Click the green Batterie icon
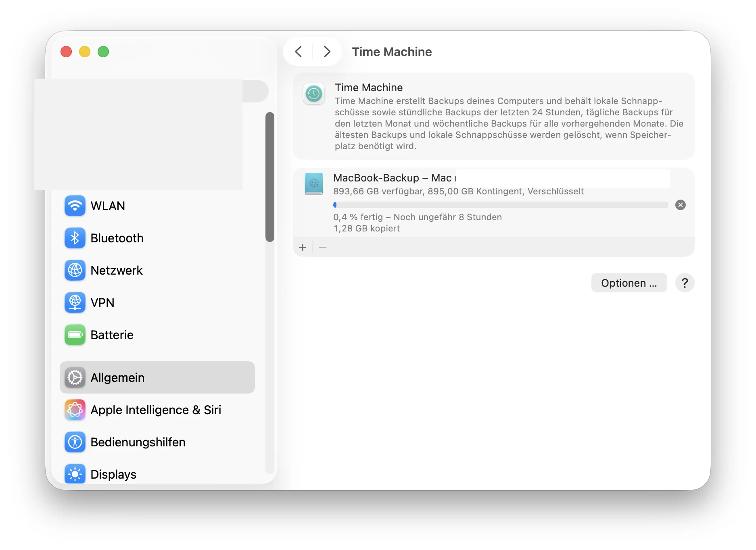This screenshot has height=550, width=756. [75, 335]
